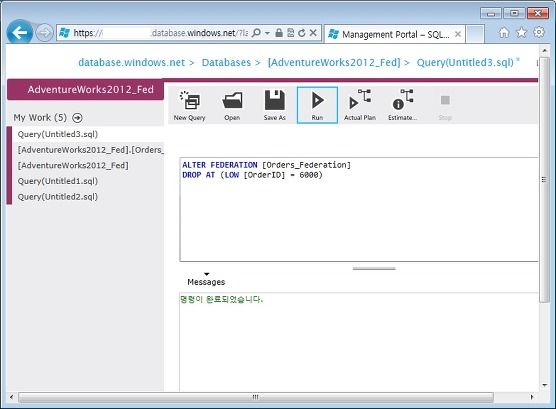Open address bar search dropdown arrow
Screen dimensions: 556x409
(267, 33)
